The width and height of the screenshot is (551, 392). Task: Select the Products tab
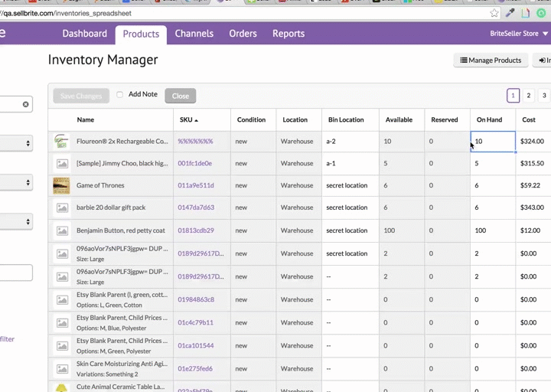click(141, 34)
